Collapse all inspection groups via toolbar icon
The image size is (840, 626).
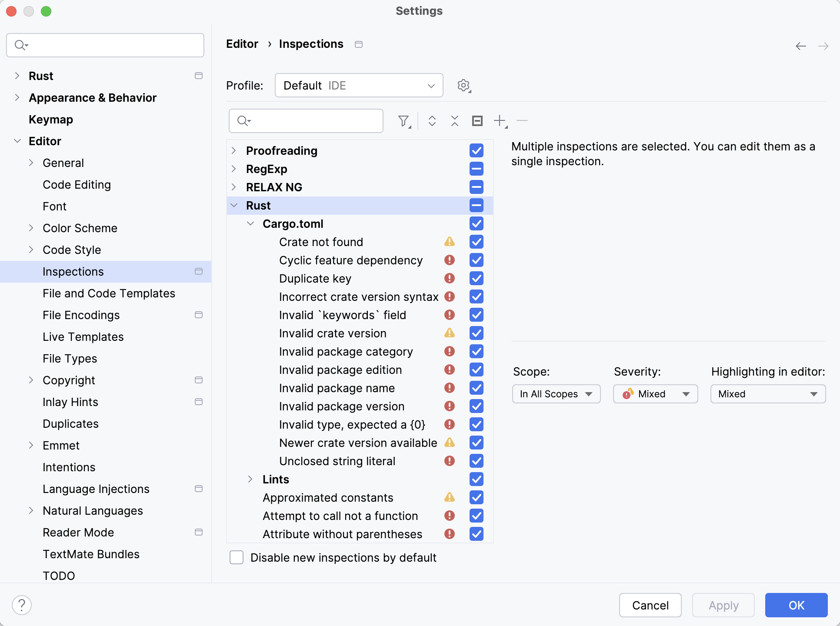454,121
